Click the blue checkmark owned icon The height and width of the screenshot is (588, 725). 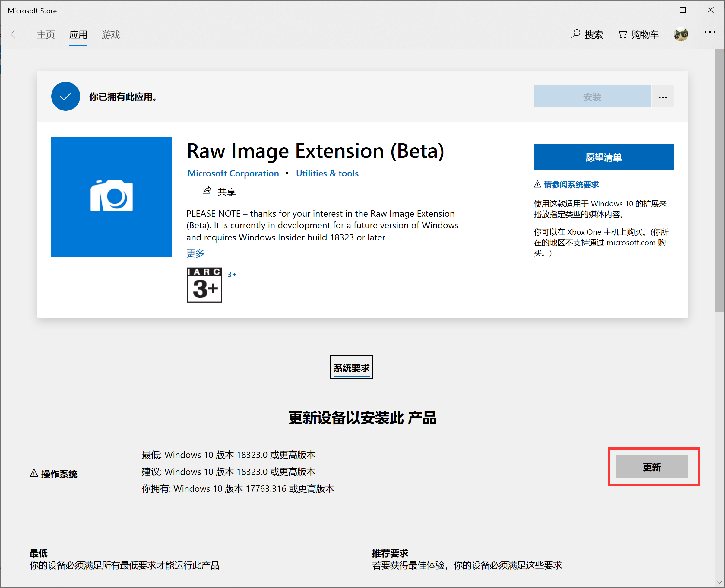(66, 96)
